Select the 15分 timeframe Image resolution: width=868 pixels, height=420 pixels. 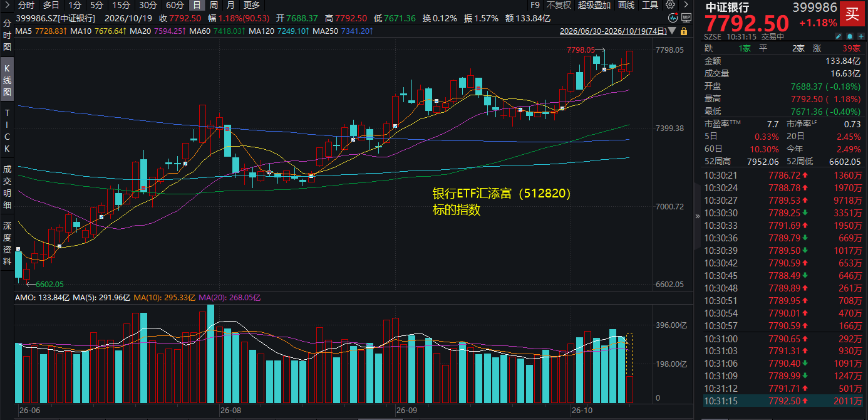click(121, 5)
